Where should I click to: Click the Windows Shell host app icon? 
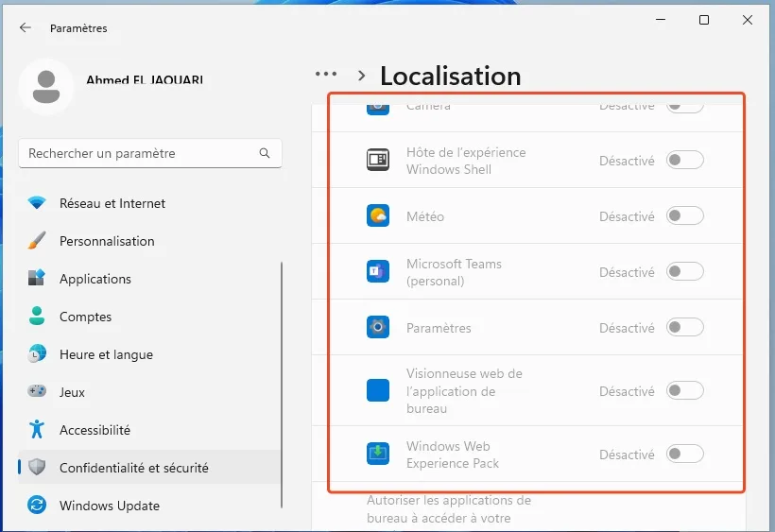378,160
